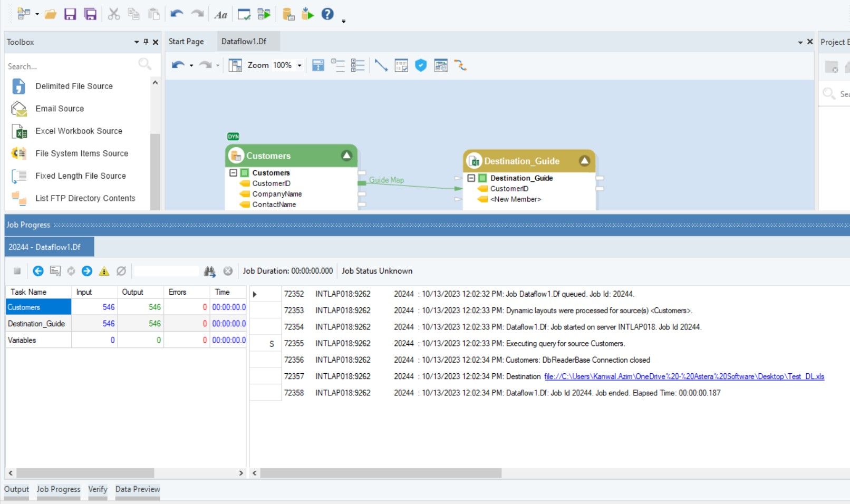
Task: Click the Toolbox search field
Action: 71,66
